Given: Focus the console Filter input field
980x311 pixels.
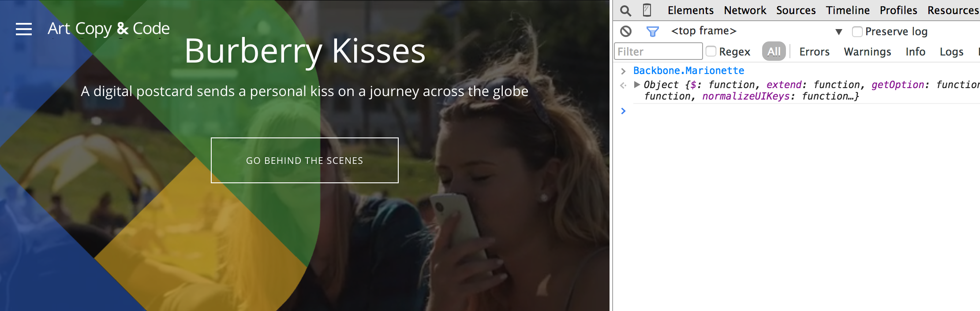Looking at the screenshot, I should point(658,52).
